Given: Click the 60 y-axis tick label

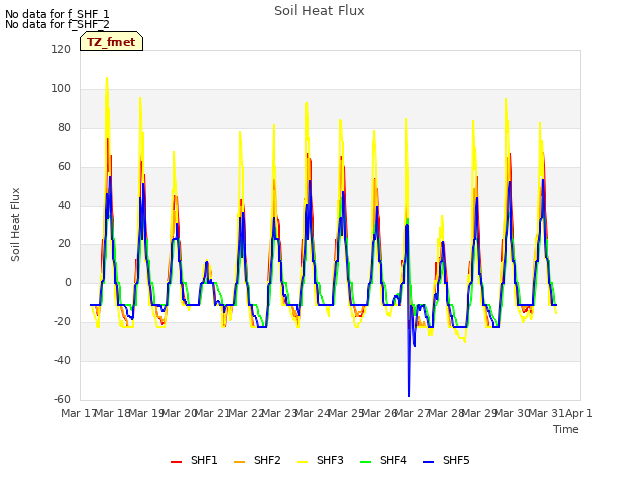Looking at the screenshot, I should (64, 167).
